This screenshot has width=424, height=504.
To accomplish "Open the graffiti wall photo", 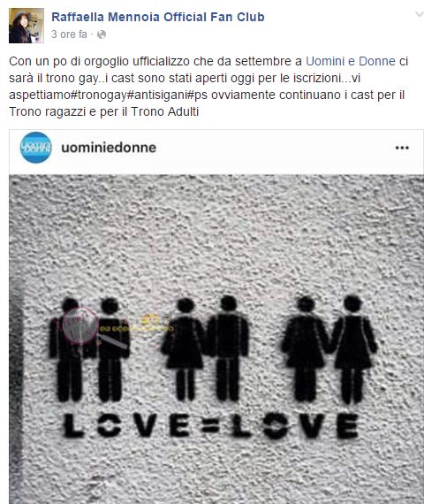I will coord(216,340).
